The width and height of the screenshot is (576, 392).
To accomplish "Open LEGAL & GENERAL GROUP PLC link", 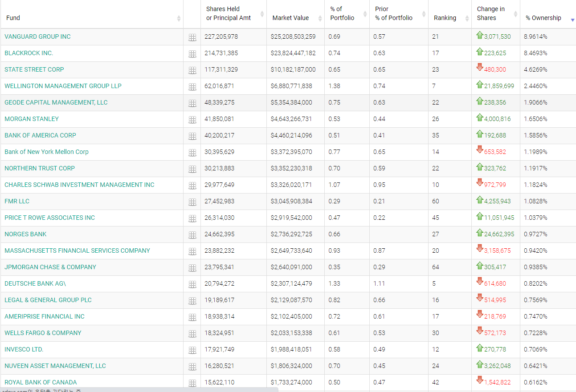I will tap(48, 300).
